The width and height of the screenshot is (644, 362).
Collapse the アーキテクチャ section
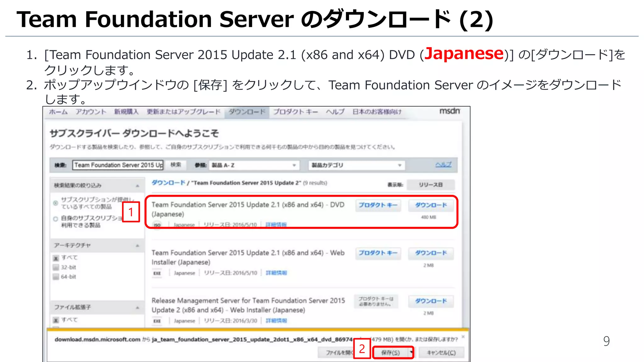137,245
